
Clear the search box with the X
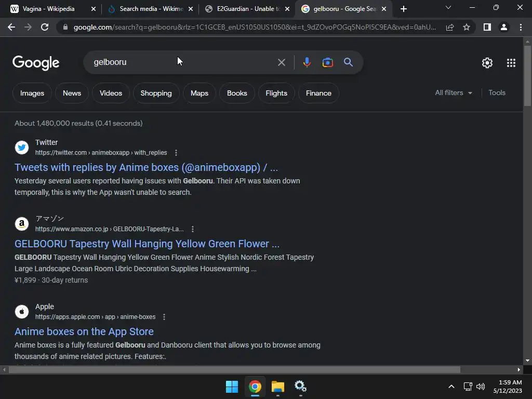pyautogui.click(x=281, y=62)
